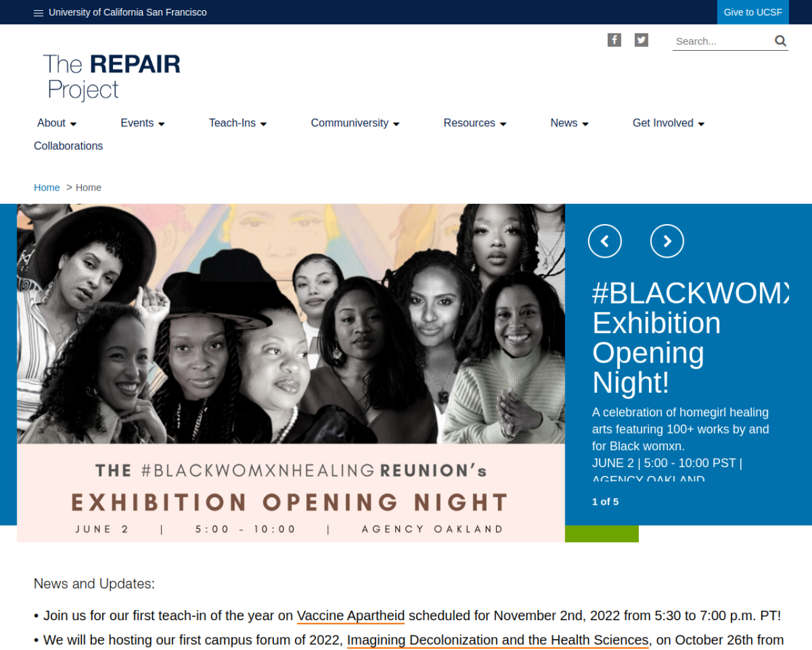Expand the Teach-Ins dropdown menu
The height and width of the screenshot is (650, 812).
pyautogui.click(x=238, y=123)
